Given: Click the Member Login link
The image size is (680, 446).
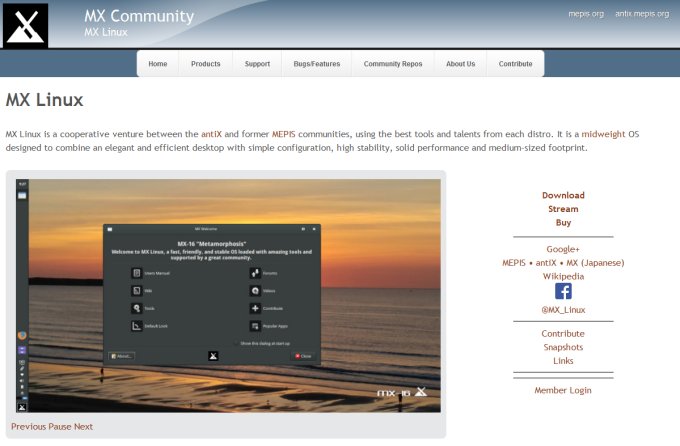Looking at the screenshot, I should point(563,390).
